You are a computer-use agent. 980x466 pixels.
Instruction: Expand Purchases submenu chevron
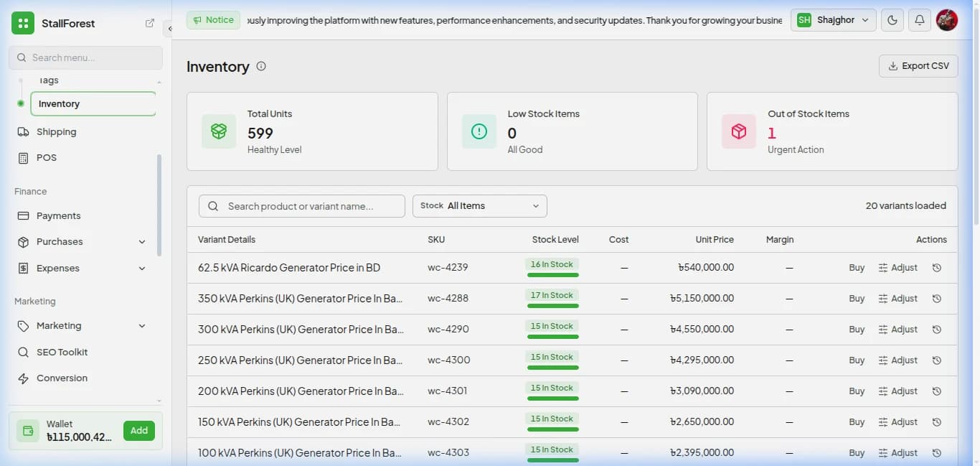[x=142, y=242]
